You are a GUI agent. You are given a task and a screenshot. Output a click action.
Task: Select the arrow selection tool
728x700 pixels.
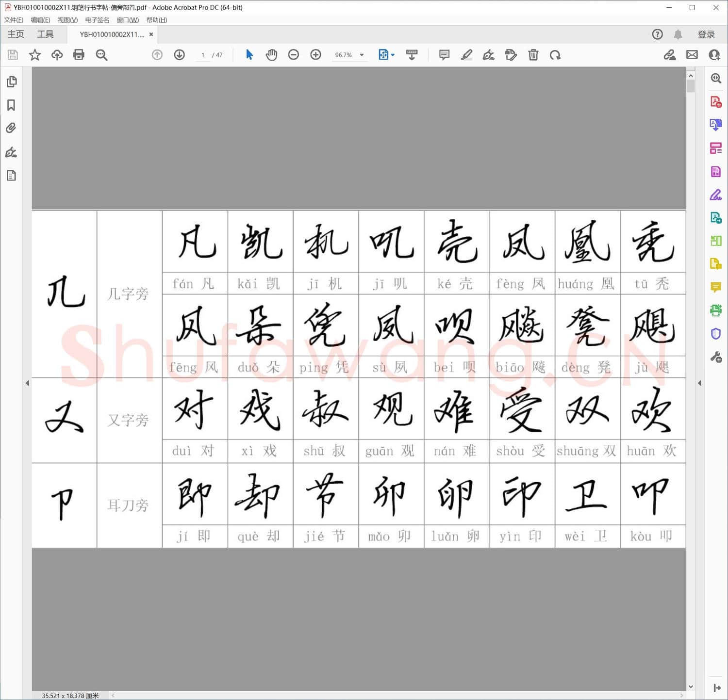pyautogui.click(x=249, y=55)
